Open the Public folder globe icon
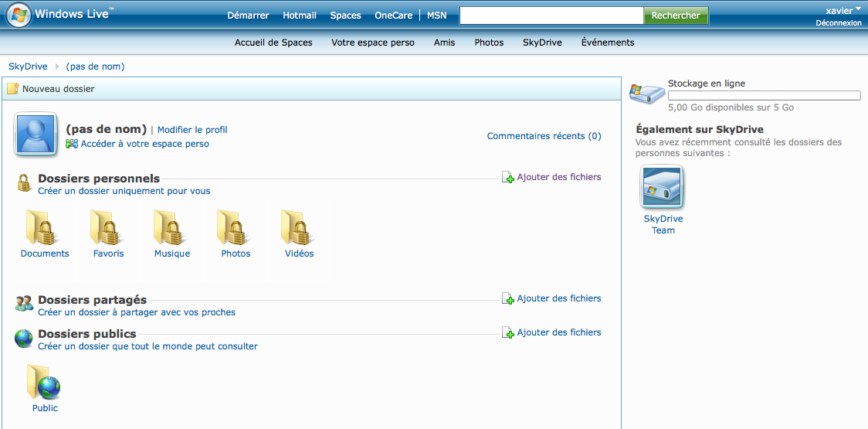 tap(43, 382)
